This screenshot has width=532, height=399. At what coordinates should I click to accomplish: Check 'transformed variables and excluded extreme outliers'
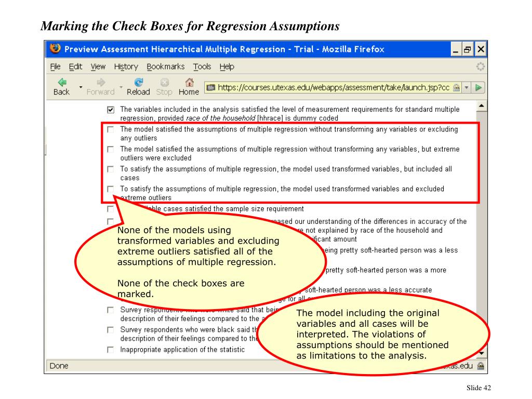111,189
